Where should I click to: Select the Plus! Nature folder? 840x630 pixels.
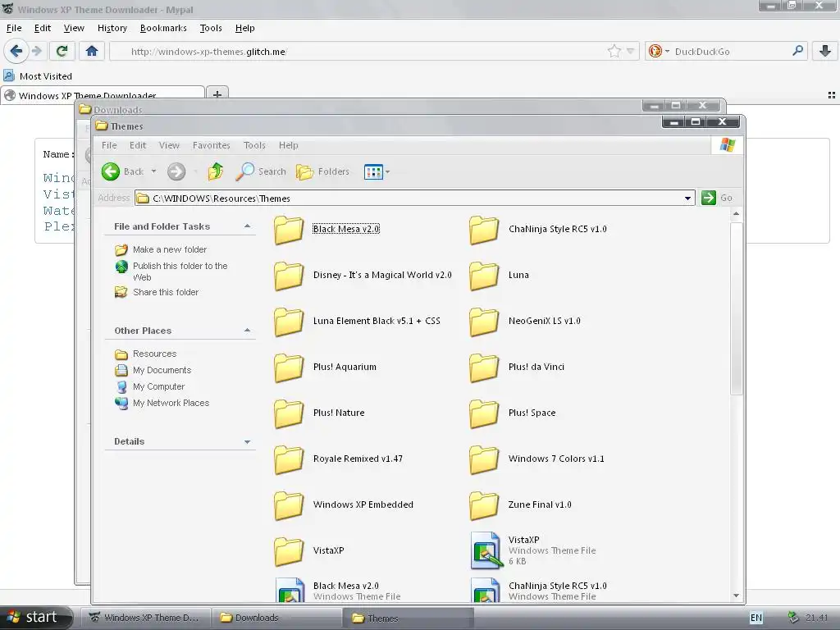click(x=319, y=413)
